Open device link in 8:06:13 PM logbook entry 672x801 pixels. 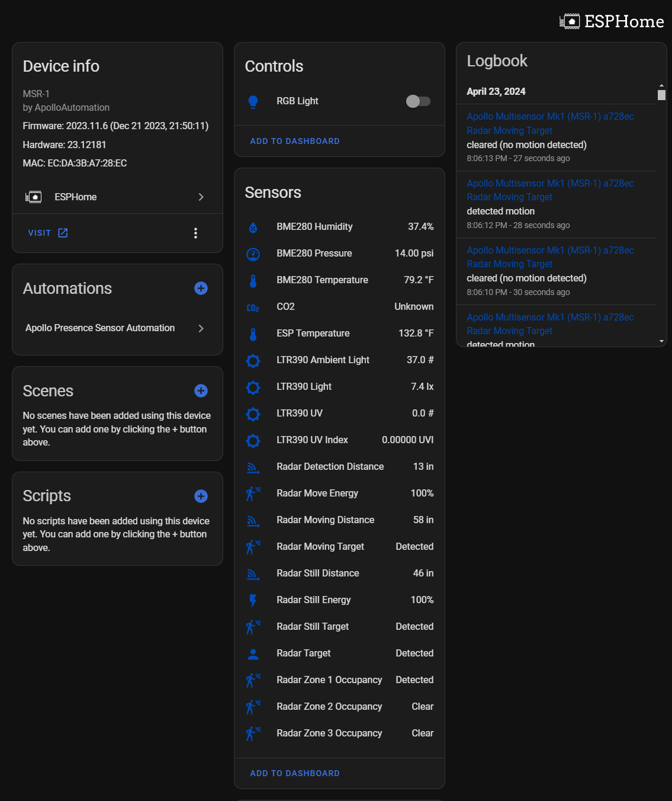point(550,117)
